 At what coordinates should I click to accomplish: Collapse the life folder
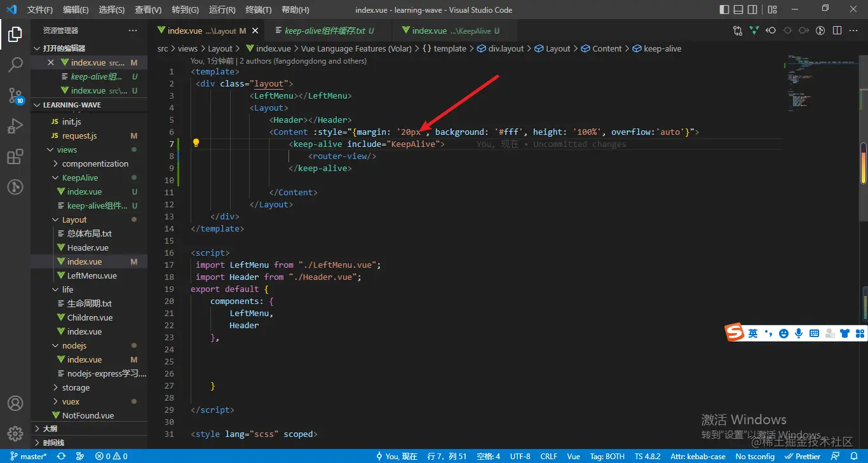(x=89, y=289)
